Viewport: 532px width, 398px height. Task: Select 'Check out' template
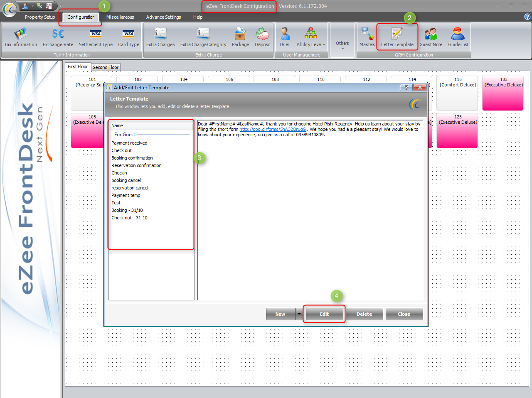[x=121, y=150]
